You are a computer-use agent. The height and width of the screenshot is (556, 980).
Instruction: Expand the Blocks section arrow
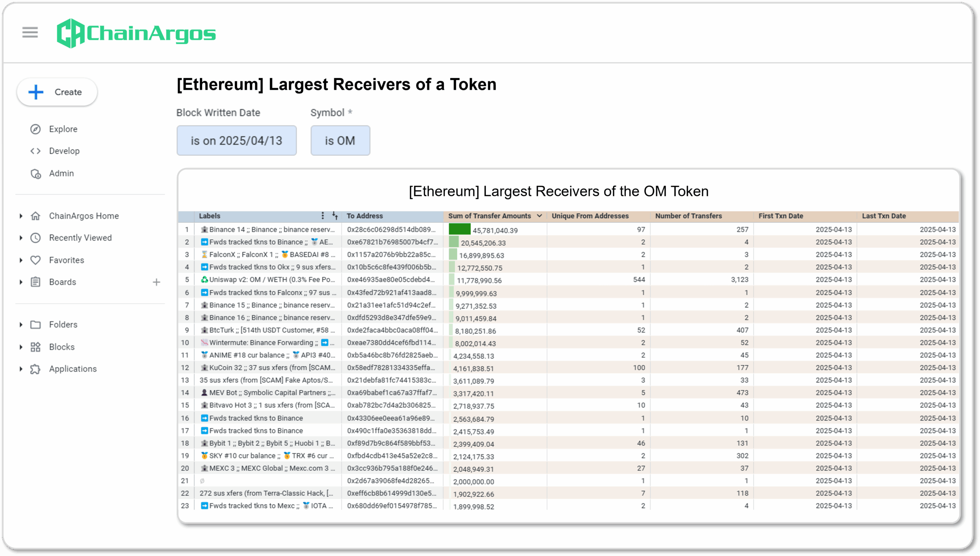tap(21, 347)
